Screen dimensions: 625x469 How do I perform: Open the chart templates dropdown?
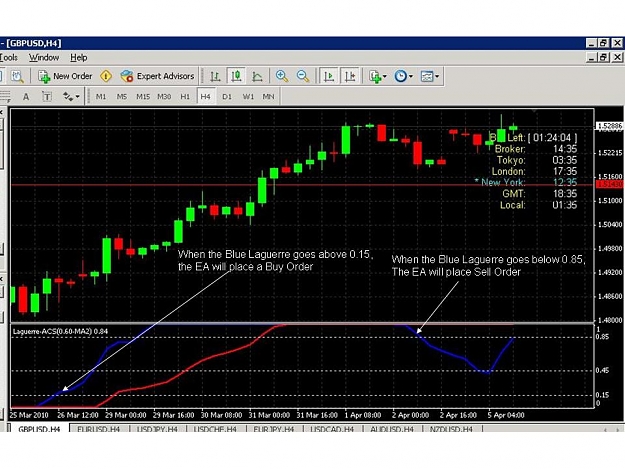pyautogui.click(x=430, y=76)
